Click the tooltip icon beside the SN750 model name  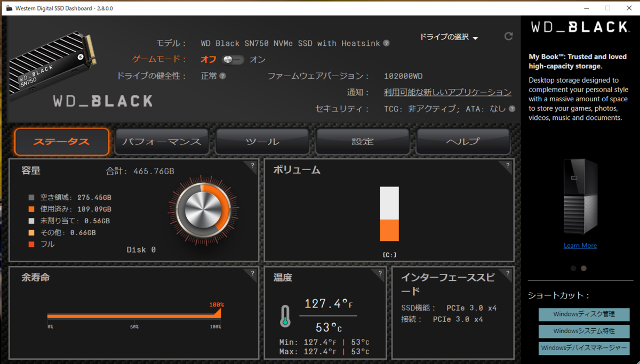(386, 43)
